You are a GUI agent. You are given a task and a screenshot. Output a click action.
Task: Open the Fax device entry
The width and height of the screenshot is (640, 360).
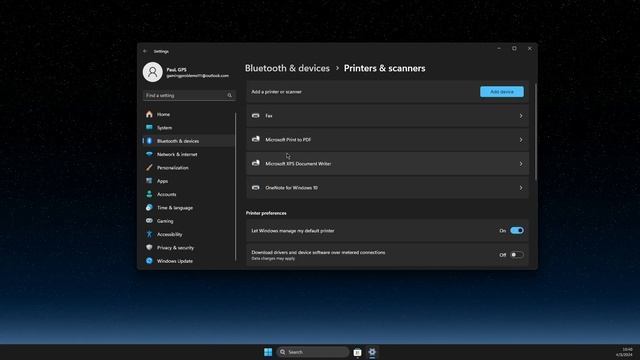[x=387, y=116]
